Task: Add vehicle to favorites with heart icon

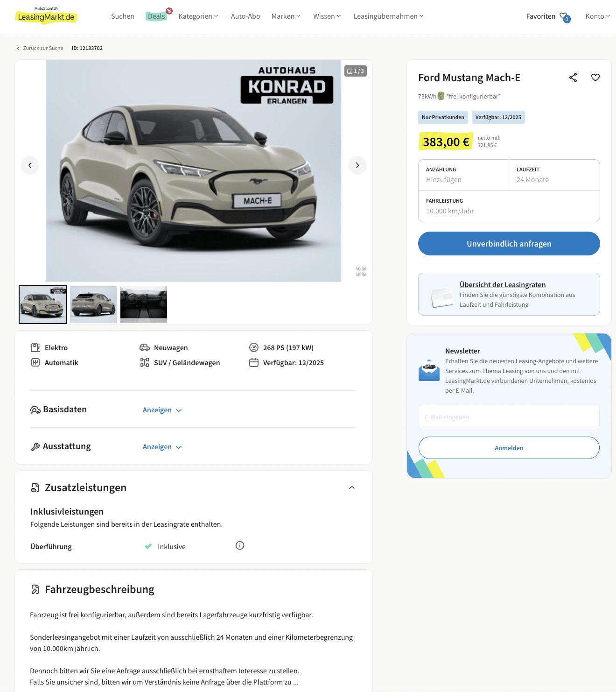Action: pyautogui.click(x=595, y=78)
